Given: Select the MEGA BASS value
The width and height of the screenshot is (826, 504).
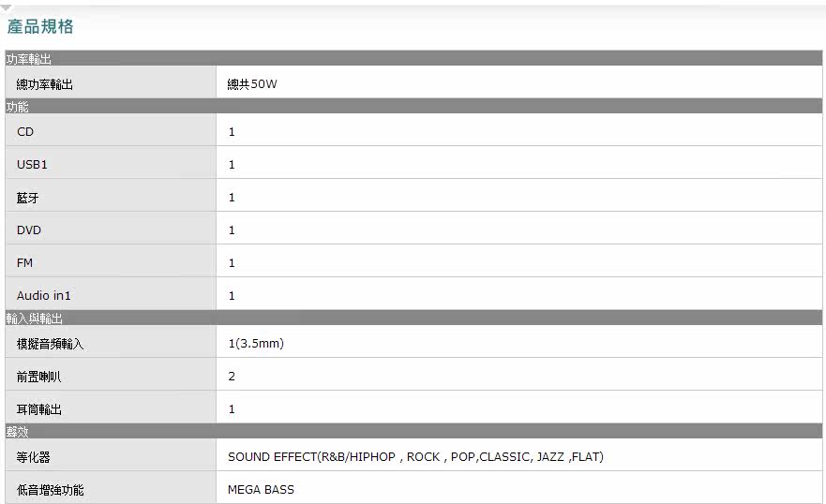Looking at the screenshot, I should tap(261, 490).
